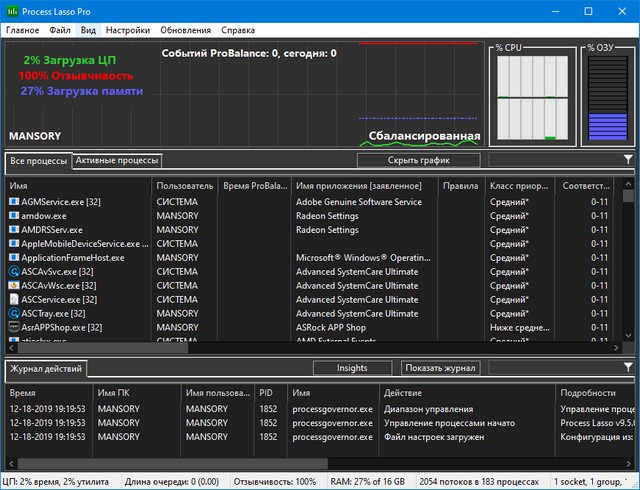Click the Показать журнал button
Image resolution: width=640 pixels, height=490 pixels.
[x=440, y=368]
